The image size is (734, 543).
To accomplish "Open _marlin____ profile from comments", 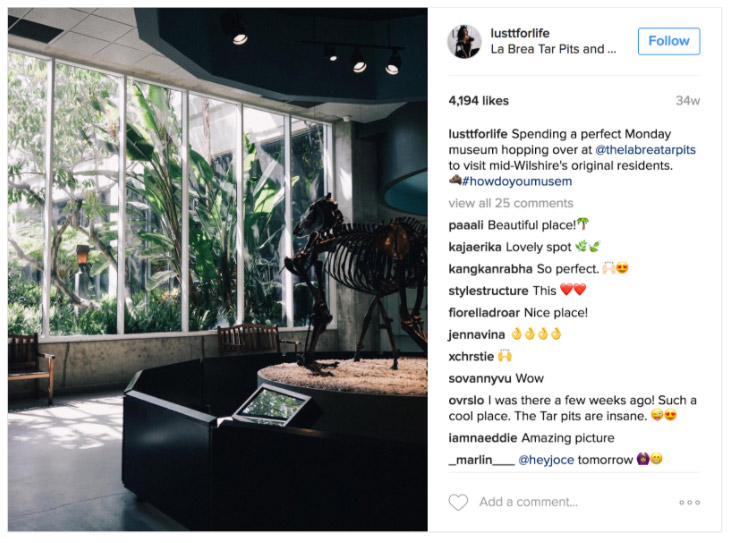I will [481, 460].
